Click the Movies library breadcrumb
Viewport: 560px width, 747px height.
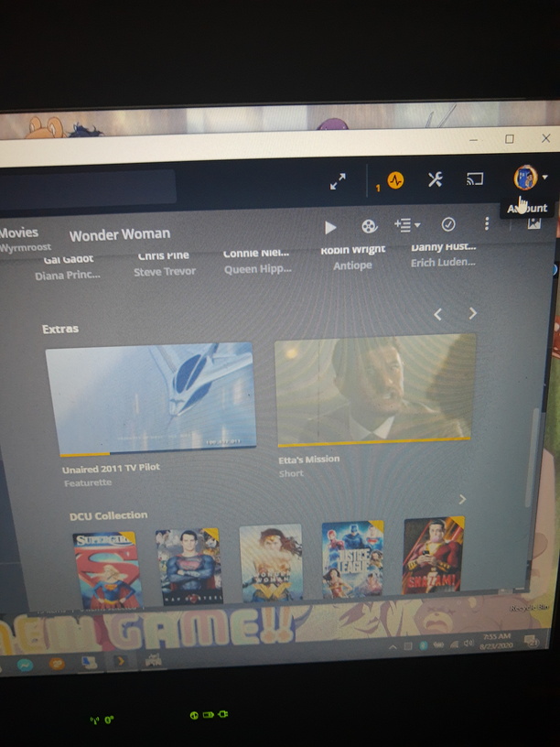19,233
